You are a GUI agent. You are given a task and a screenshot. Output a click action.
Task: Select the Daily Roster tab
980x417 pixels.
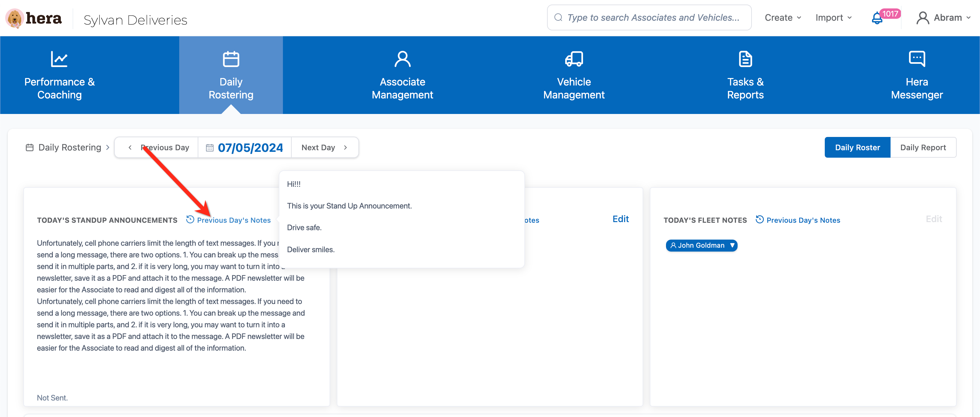point(857,148)
